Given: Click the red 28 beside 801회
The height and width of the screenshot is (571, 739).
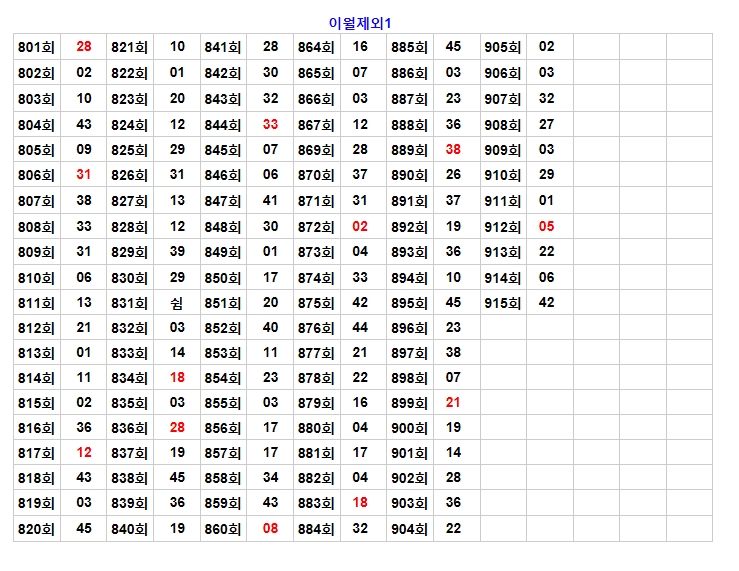Looking at the screenshot, I should click(84, 47).
